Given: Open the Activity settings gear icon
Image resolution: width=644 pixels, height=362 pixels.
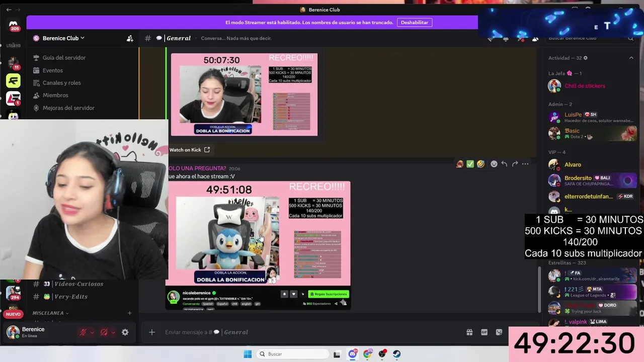Looking at the screenshot, I should [x=585, y=58].
